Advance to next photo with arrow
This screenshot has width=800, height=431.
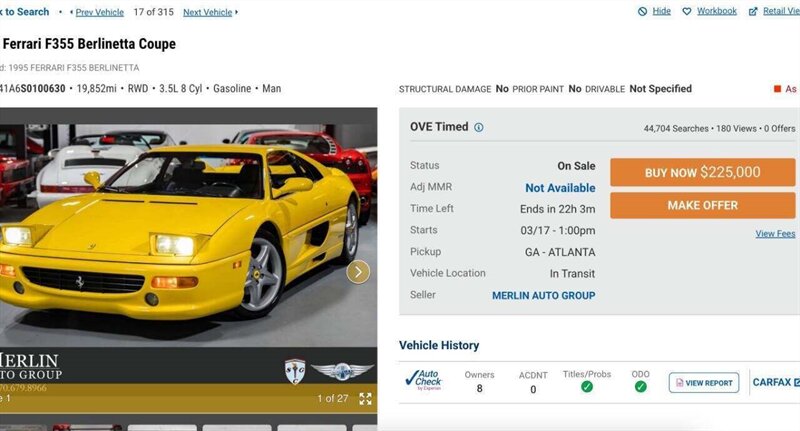click(358, 272)
